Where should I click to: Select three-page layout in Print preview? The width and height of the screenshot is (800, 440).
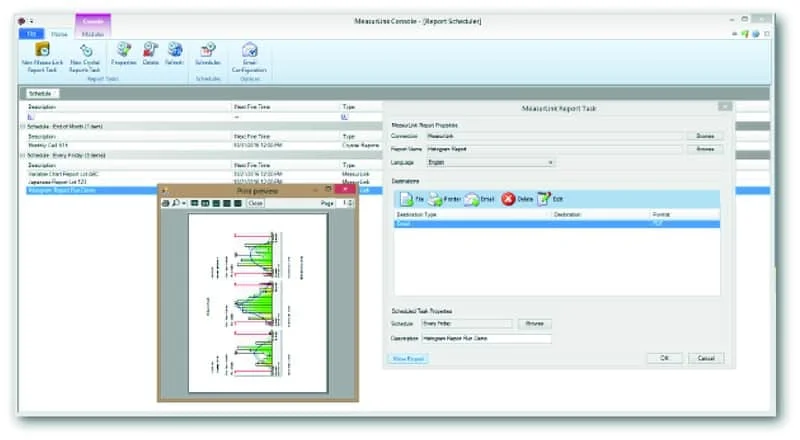216,203
